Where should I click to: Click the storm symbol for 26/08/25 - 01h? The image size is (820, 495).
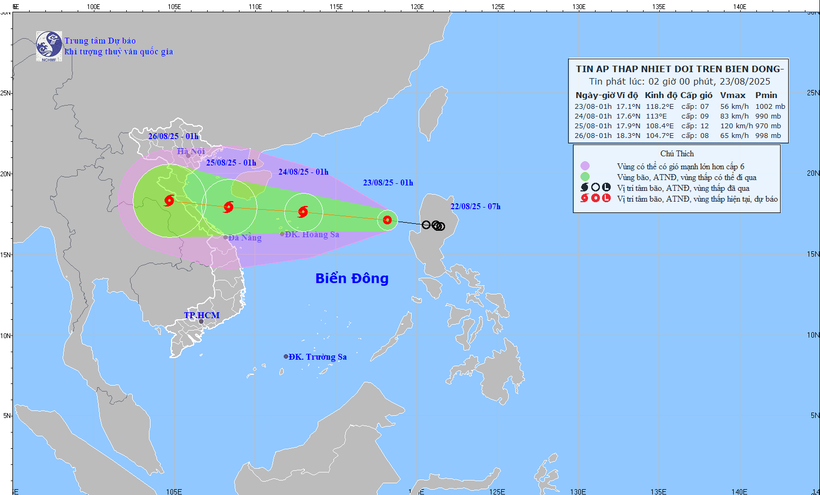pyautogui.click(x=167, y=201)
